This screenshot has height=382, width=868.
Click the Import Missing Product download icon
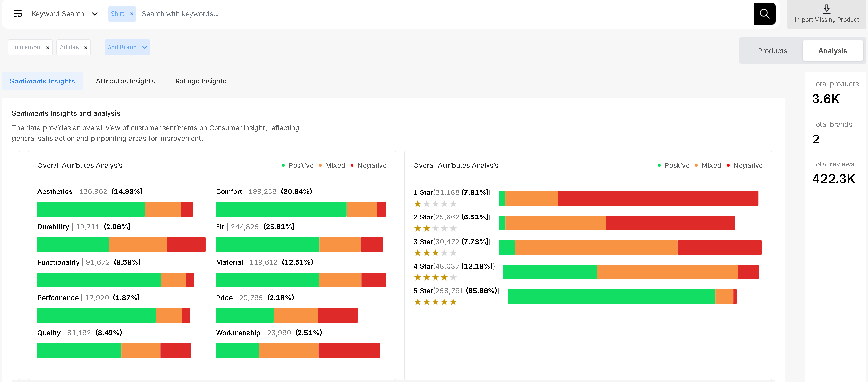tap(827, 9)
